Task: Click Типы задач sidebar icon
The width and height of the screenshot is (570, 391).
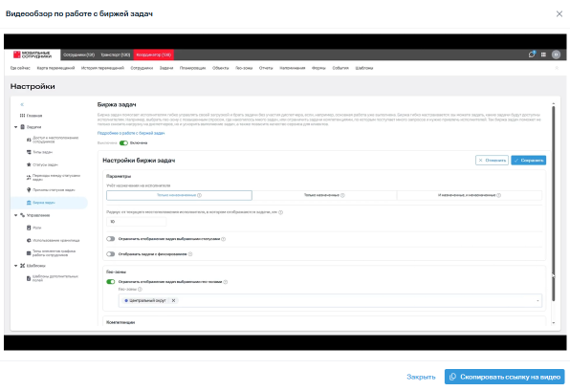Action: click(x=29, y=152)
